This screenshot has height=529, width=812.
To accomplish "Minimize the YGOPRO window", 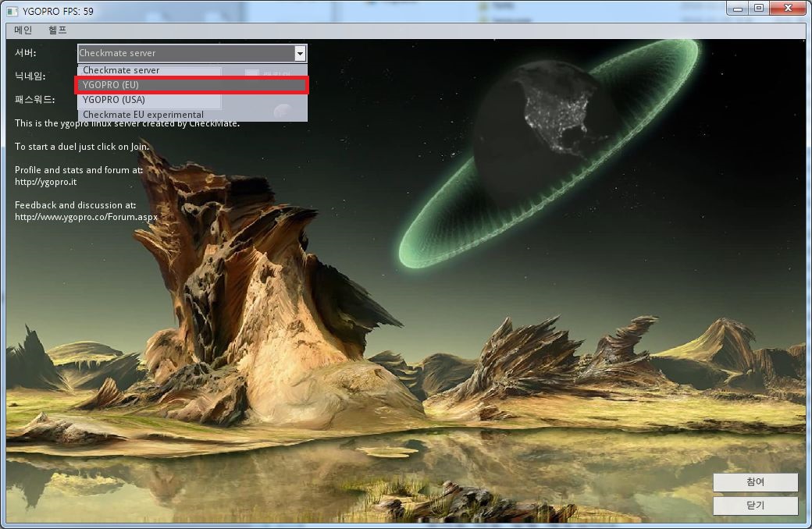I will (737, 9).
